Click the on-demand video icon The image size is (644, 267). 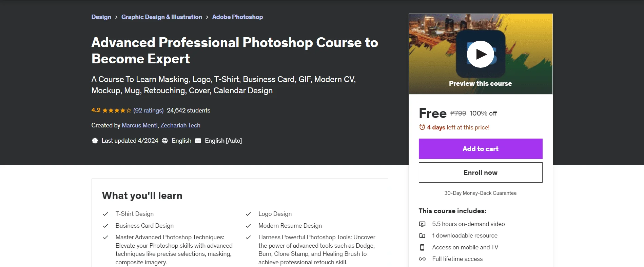point(422,224)
